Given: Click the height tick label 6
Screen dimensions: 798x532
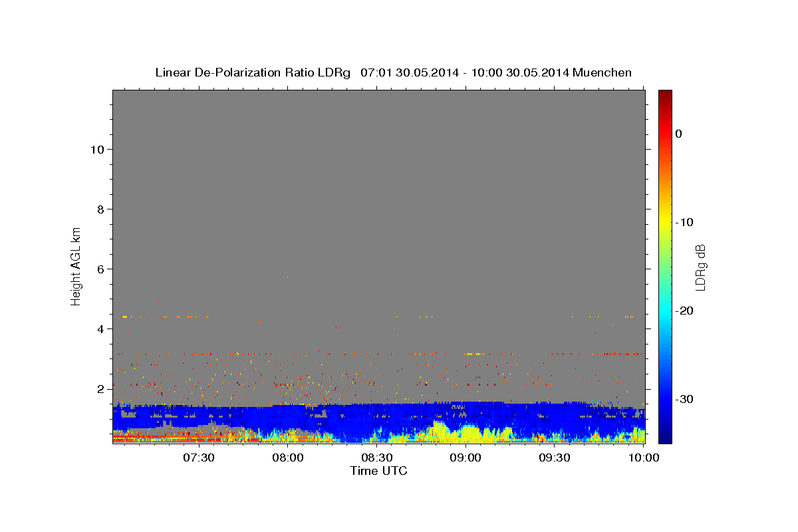Looking at the screenshot, I should click(x=100, y=269).
